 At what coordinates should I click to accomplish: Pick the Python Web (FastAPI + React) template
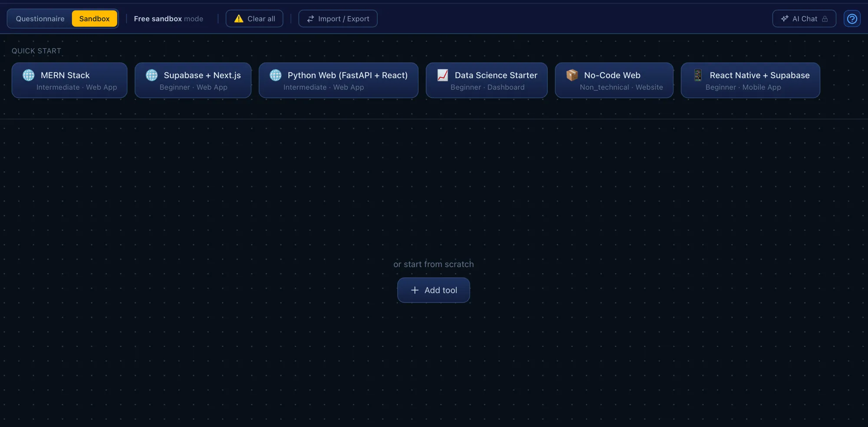339,80
